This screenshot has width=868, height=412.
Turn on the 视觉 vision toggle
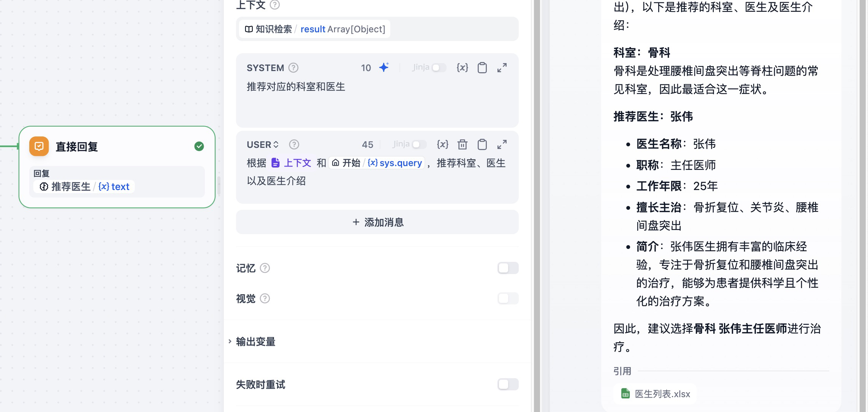[508, 298]
